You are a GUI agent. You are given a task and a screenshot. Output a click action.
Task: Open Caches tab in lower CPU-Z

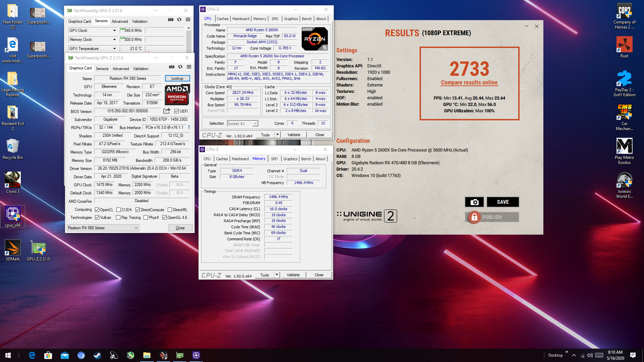click(x=222, y=159)
